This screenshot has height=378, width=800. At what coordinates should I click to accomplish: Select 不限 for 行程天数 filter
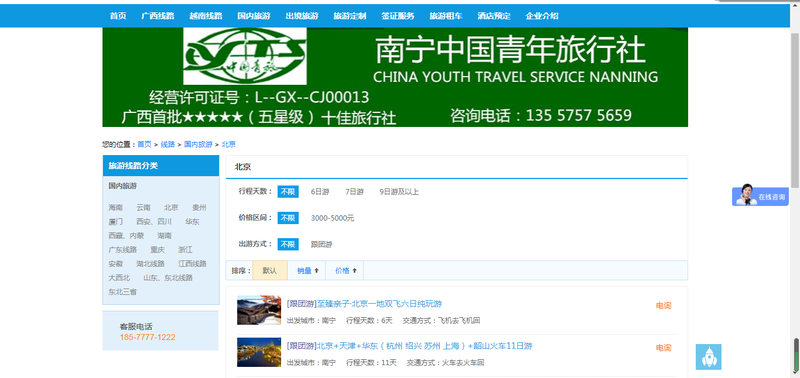(x=288, y=192)
